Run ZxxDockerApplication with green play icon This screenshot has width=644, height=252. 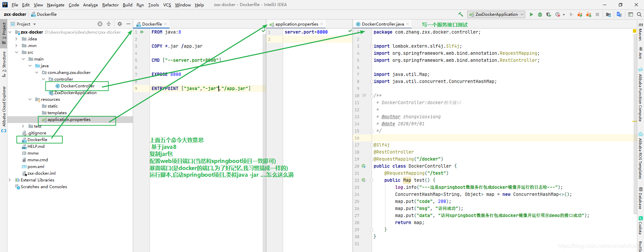pyautogui.click(x=531, y=14)
